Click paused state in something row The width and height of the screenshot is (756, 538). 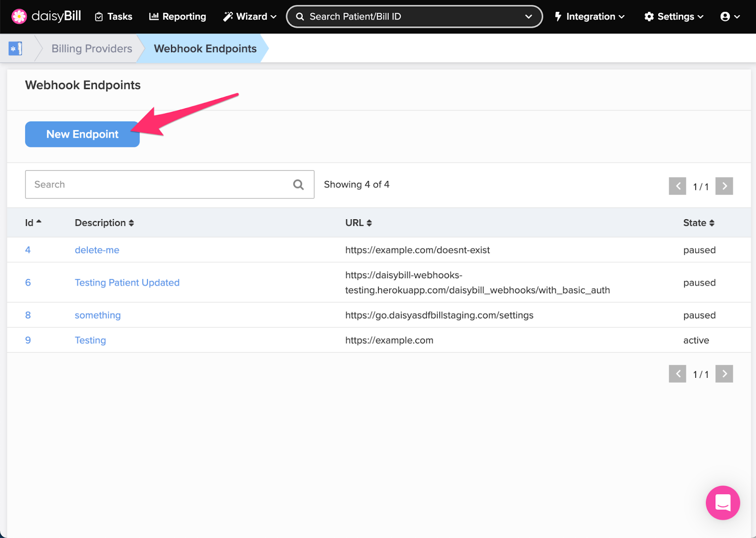pyautogui.click(x=699, y=315)
